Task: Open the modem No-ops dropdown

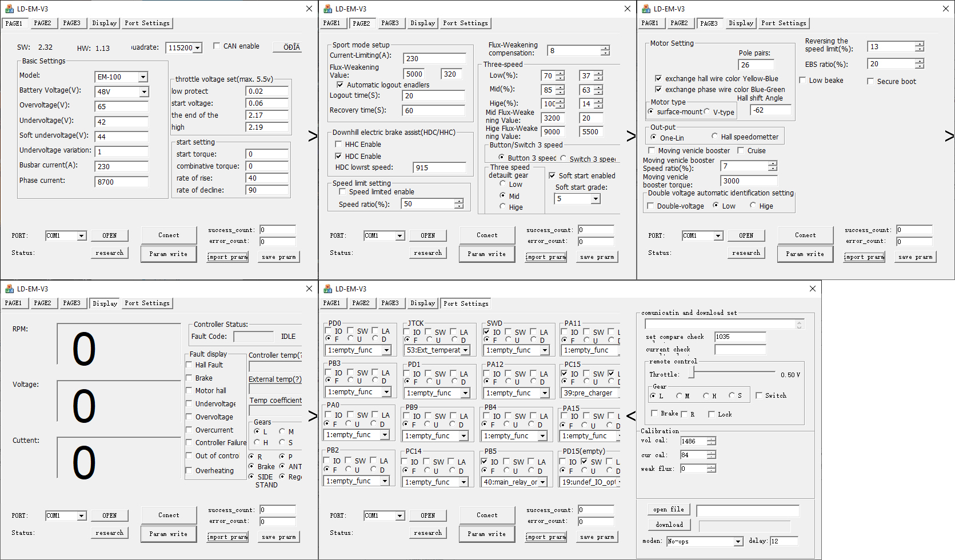Action: (x=738, y=541)
